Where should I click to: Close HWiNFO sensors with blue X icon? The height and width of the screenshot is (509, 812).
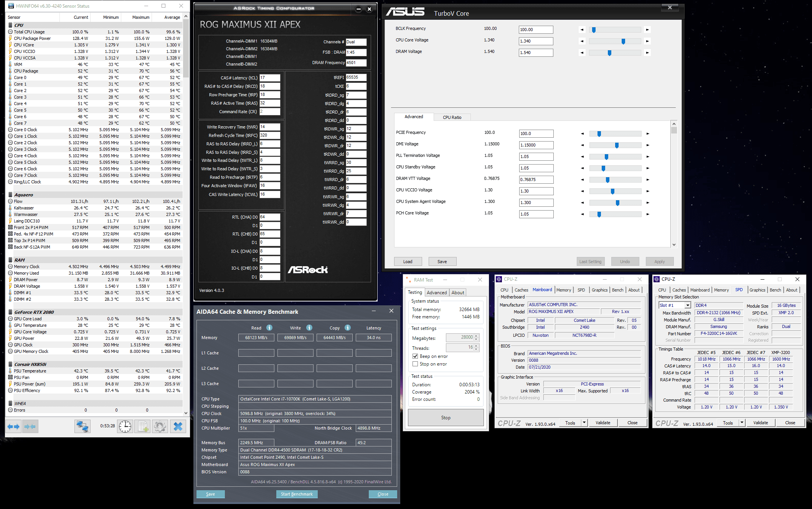178,426
